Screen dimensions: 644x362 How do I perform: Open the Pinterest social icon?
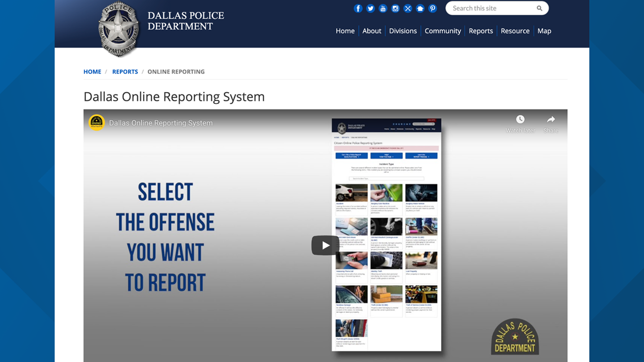point(432,8)
